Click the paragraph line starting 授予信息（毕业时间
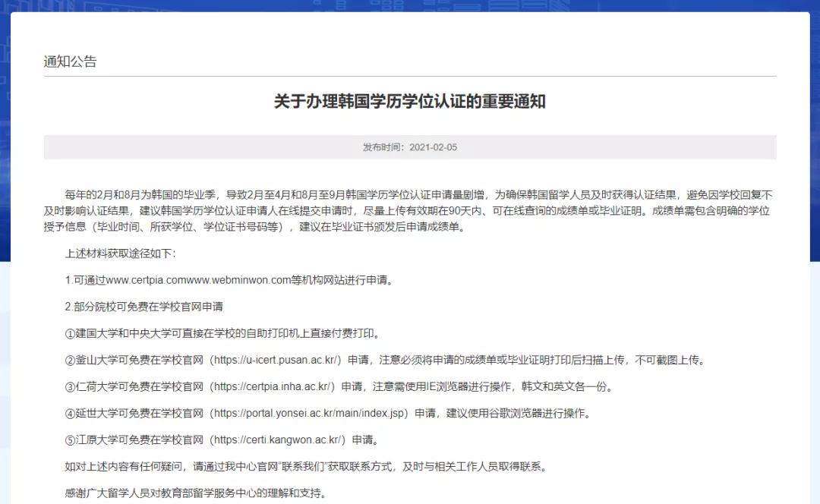 click(254, 227)
